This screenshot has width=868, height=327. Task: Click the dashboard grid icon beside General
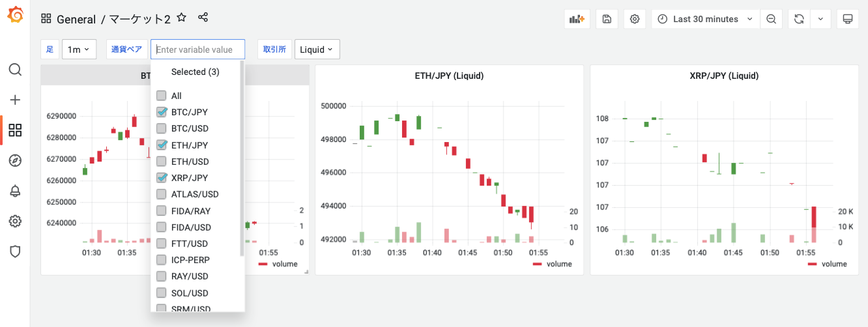46,19
